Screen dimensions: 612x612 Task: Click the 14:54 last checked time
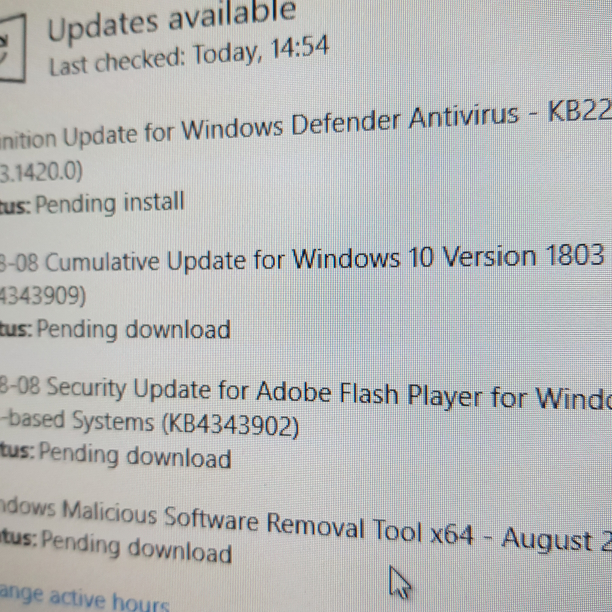pos(300,47)
